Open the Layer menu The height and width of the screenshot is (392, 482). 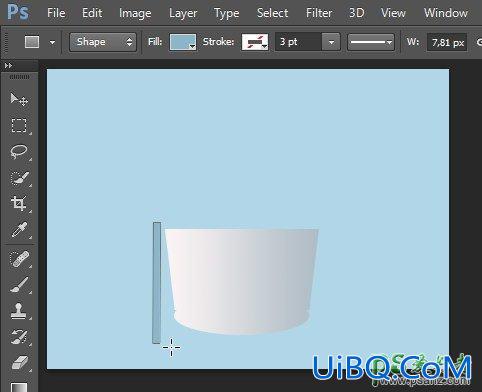(x=183, y=13)
